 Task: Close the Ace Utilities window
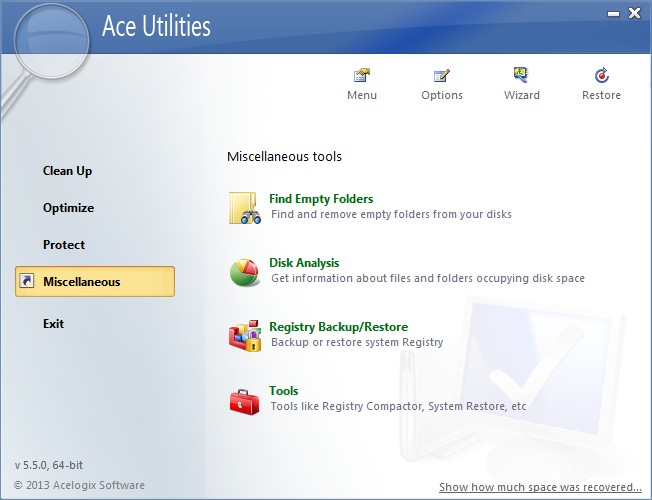[x=635, y=13]
